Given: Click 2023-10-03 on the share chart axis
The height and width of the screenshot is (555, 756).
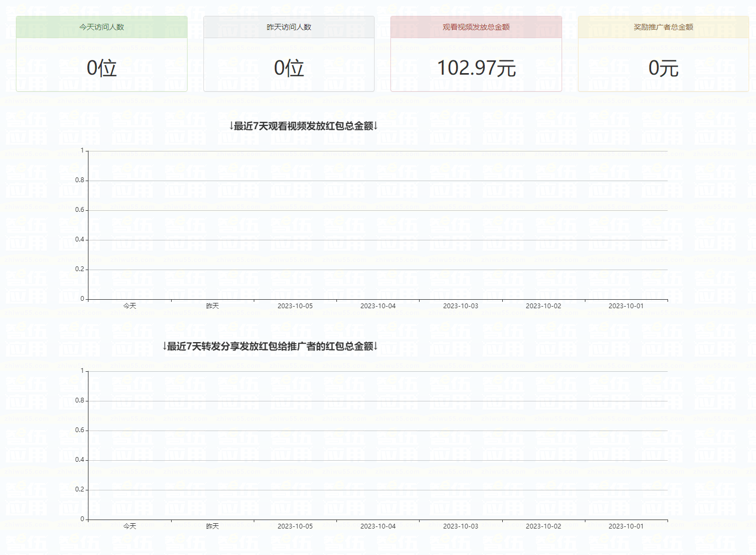Looking at the screenshot, I should click(x=460, y=526).
